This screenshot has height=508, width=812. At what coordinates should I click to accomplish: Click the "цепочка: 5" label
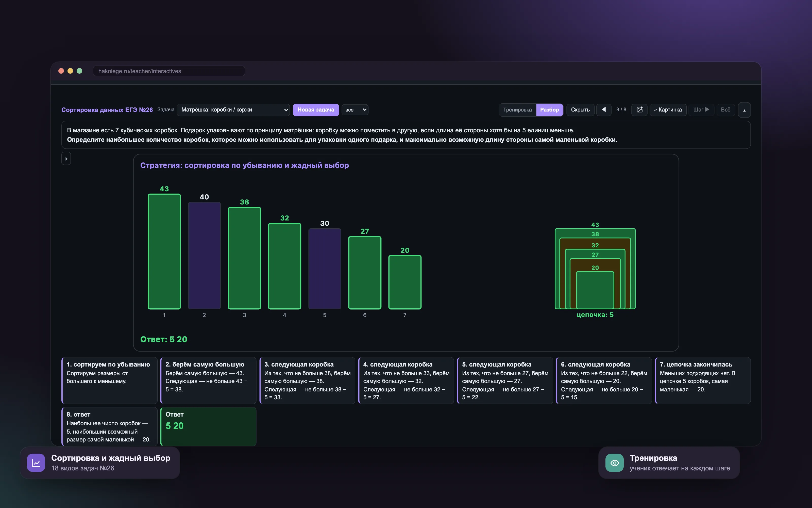595,315
